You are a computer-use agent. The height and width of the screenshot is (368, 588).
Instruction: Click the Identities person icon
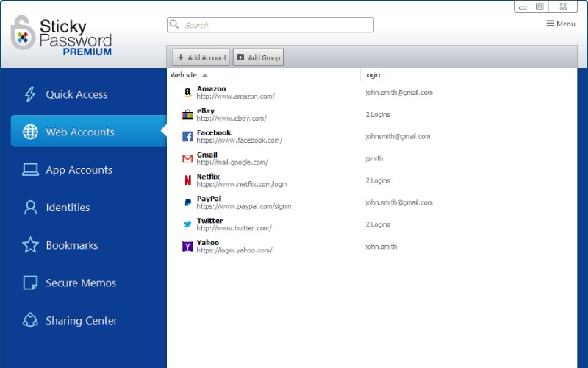click(30, 208)
